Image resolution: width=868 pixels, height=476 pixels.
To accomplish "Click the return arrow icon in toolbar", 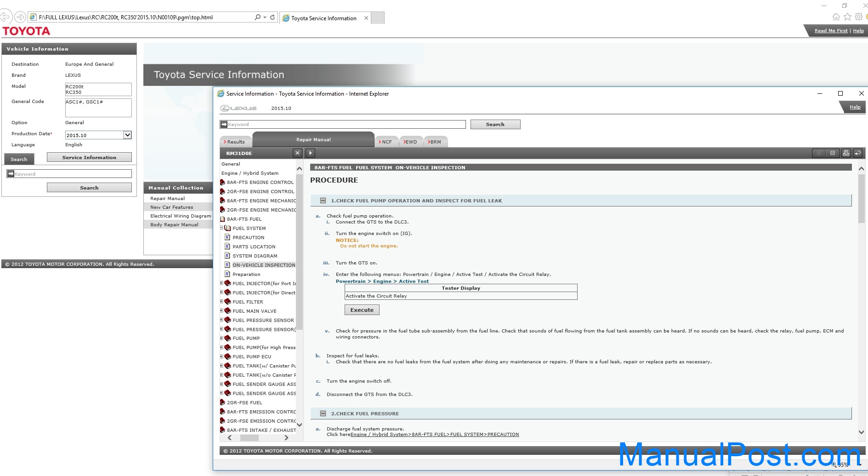I will click(x=857, y=153).
